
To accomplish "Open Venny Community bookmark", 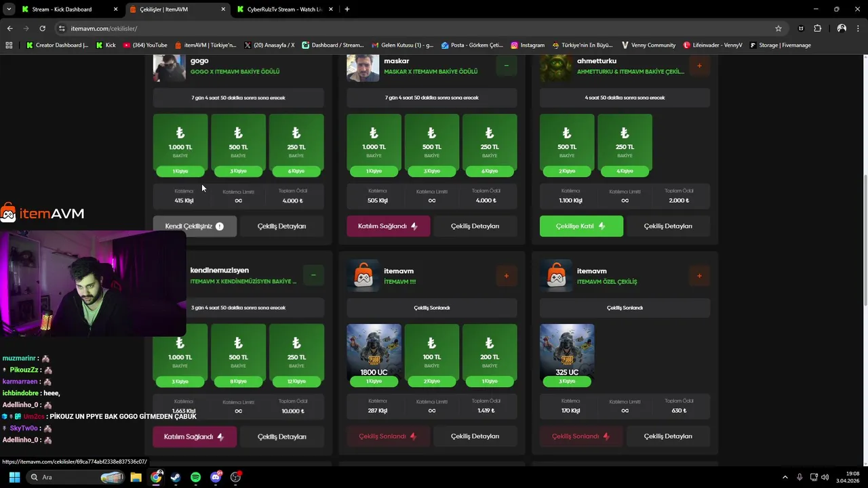I will [x=648, y=45].
